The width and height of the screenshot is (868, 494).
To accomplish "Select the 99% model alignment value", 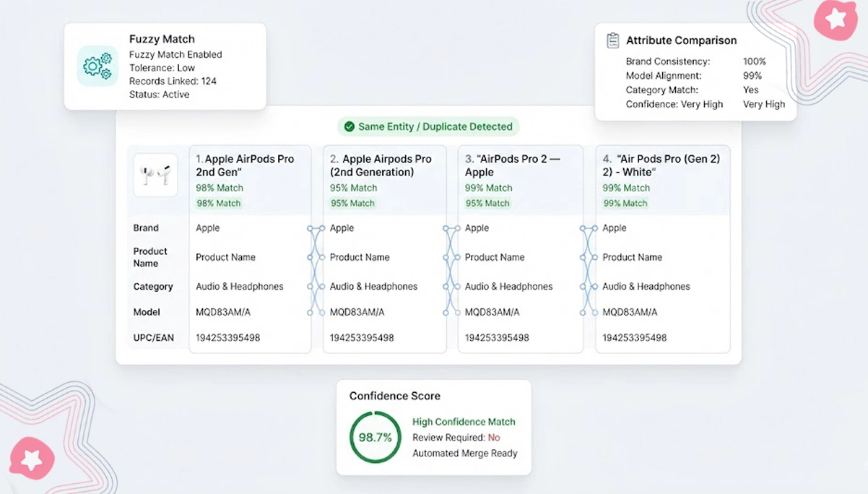I will tap(752, 76).
